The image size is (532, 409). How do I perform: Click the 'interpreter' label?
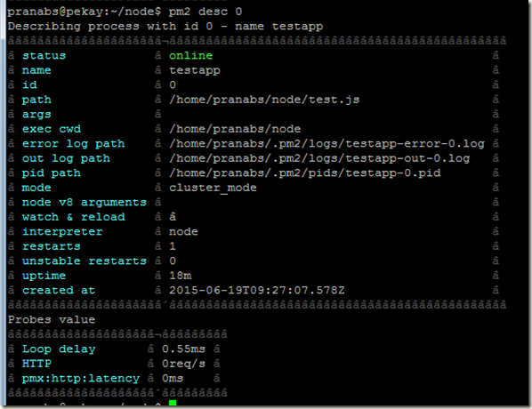click(x=62, y=232)
